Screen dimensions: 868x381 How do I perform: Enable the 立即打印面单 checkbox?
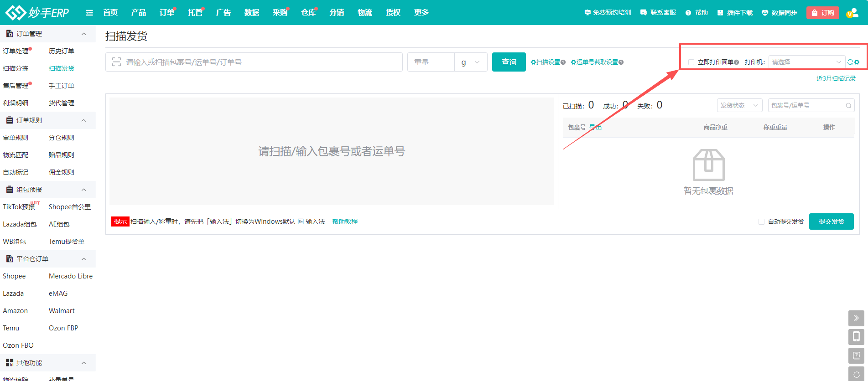691,62
